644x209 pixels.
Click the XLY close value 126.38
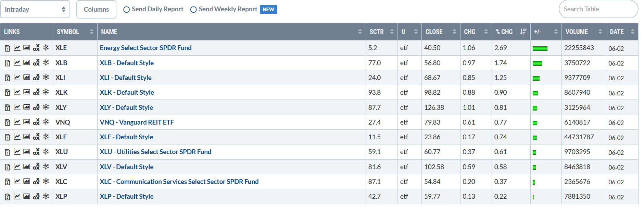434,107
